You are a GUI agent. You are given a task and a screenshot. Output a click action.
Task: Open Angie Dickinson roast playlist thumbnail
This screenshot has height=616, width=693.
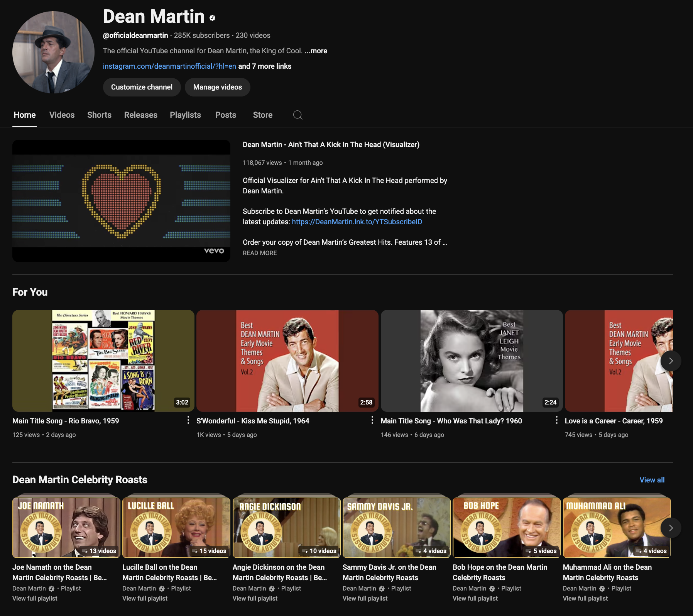pyautogui.click(x=287, y=527)
